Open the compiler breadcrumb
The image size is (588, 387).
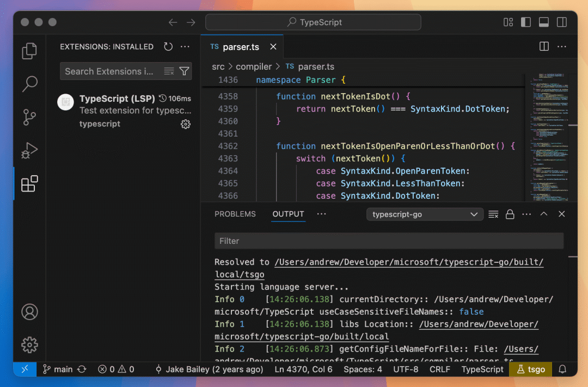point(254,67)
